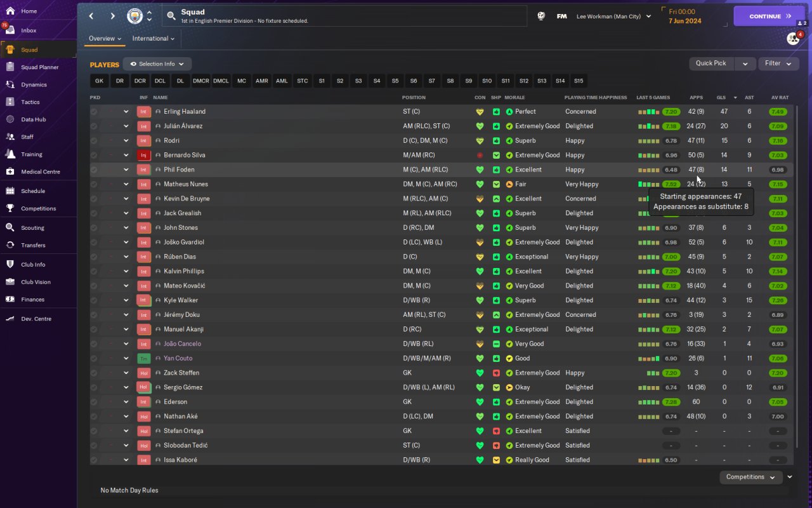Viewport: 812px width, 508px height.
Task: Expand the row chevron for Nathan Aké
Action: coord(126,417)
